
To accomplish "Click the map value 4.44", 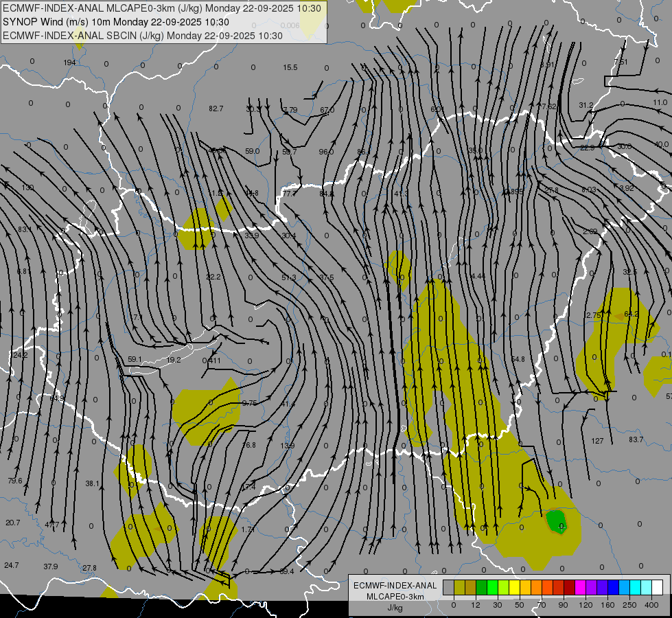I will (x=478, y=276).
